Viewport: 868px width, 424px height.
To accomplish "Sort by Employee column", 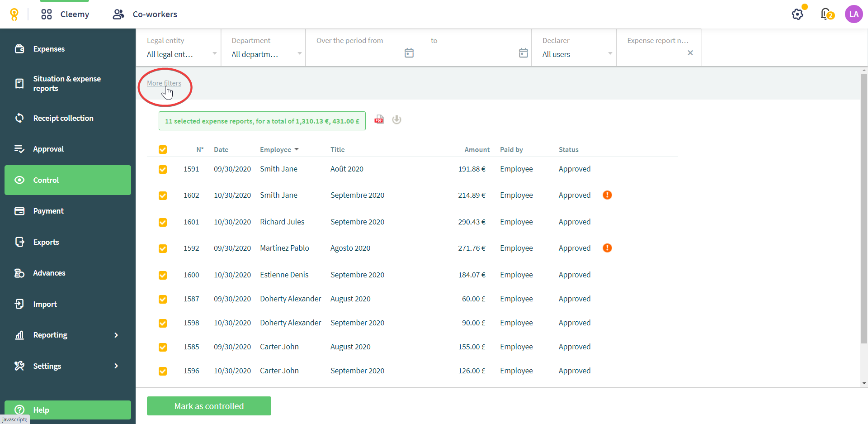I will [279, 150].
